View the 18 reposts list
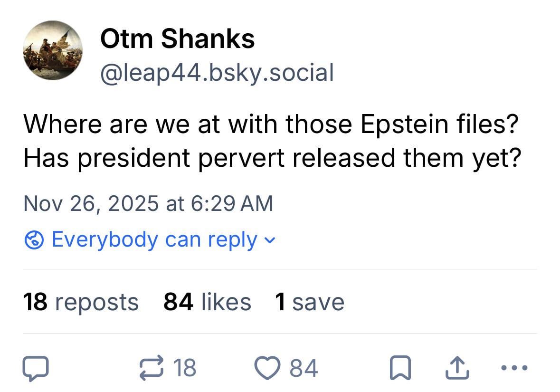560x392 pixels. (81, 302)
